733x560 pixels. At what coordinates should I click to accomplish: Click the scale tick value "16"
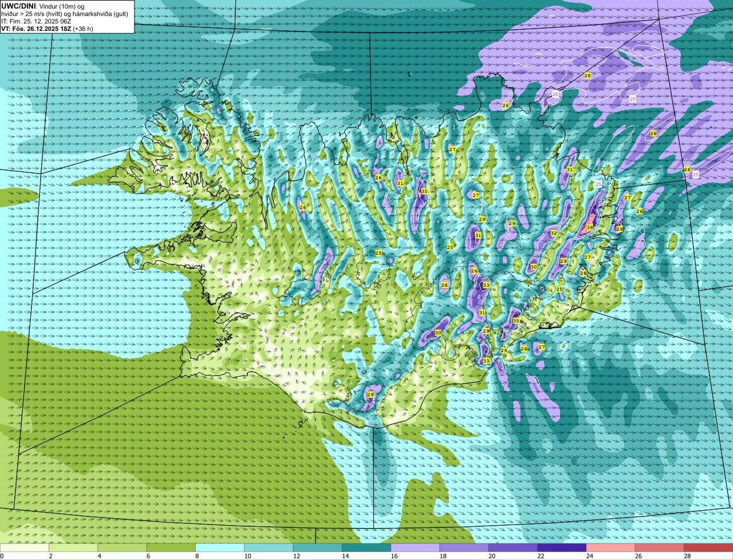394,556
